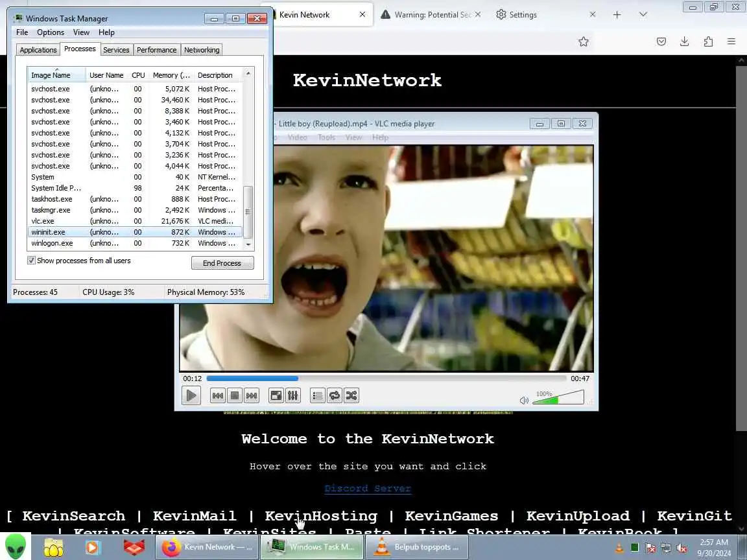The height and width of the screenshot is (560, 747).
Task: Select System Idle Process row
Action: point(135,188)
